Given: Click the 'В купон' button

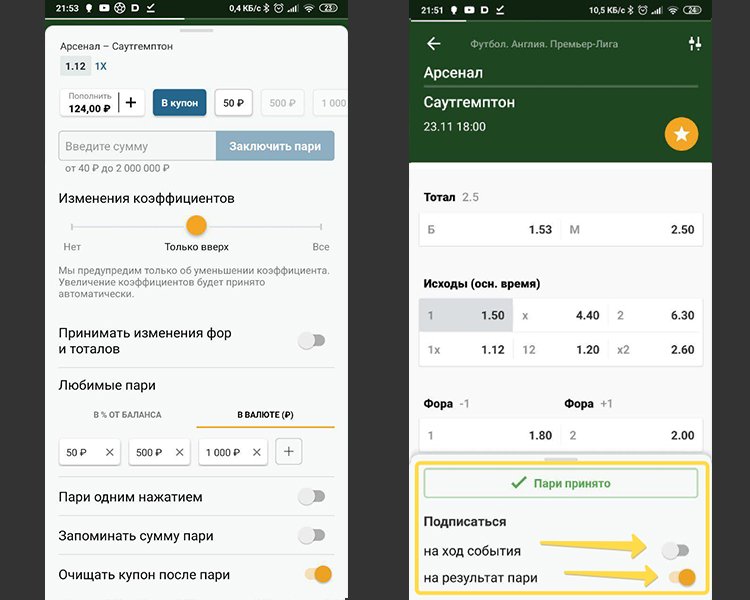Looking at the screenshot, I should [x=179, y=103].
